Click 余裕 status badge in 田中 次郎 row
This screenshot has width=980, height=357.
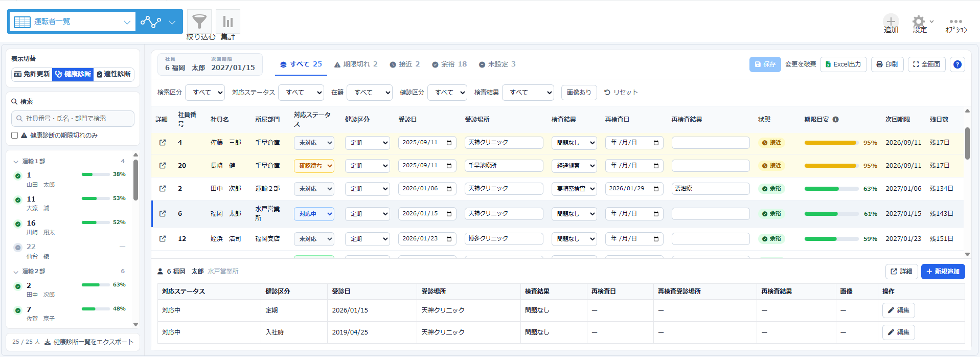pos(772,189)
